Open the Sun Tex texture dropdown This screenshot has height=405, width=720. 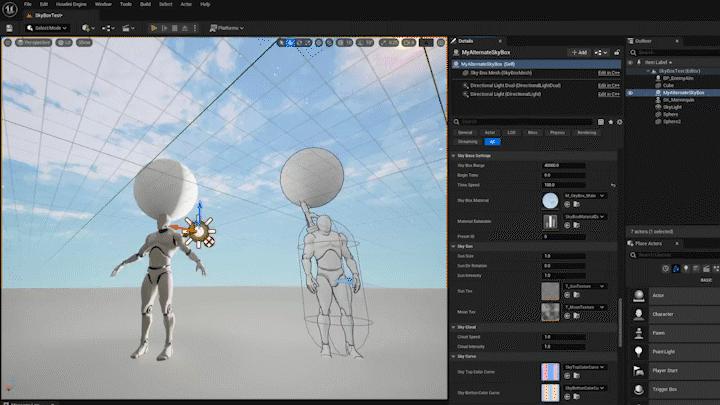click(x=583, y=286)
